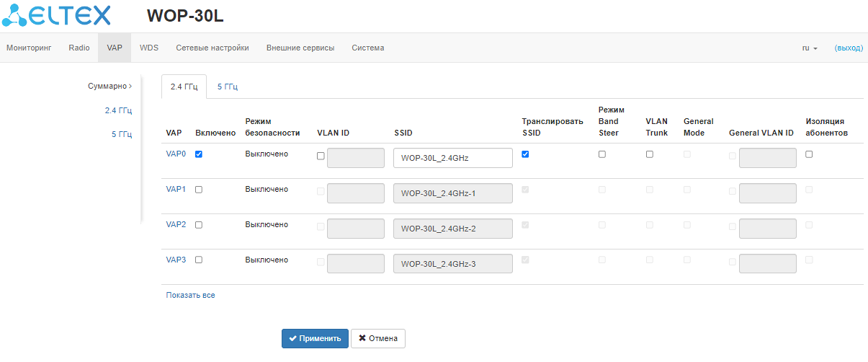Toggle VAP0 broadcast SSID checkbox

[525, 154]
